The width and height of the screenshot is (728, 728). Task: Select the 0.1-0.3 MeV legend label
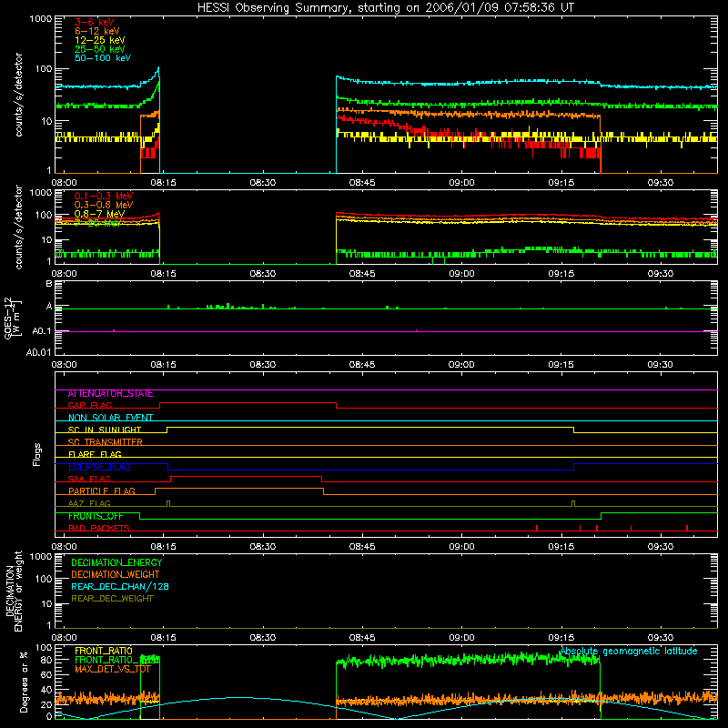point(103,196)
